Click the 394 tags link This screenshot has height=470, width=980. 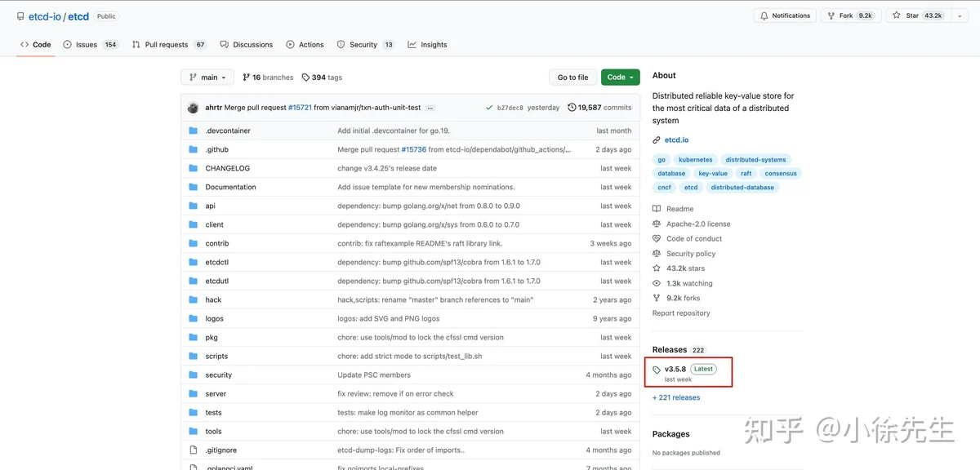click(x=322, y=78)
